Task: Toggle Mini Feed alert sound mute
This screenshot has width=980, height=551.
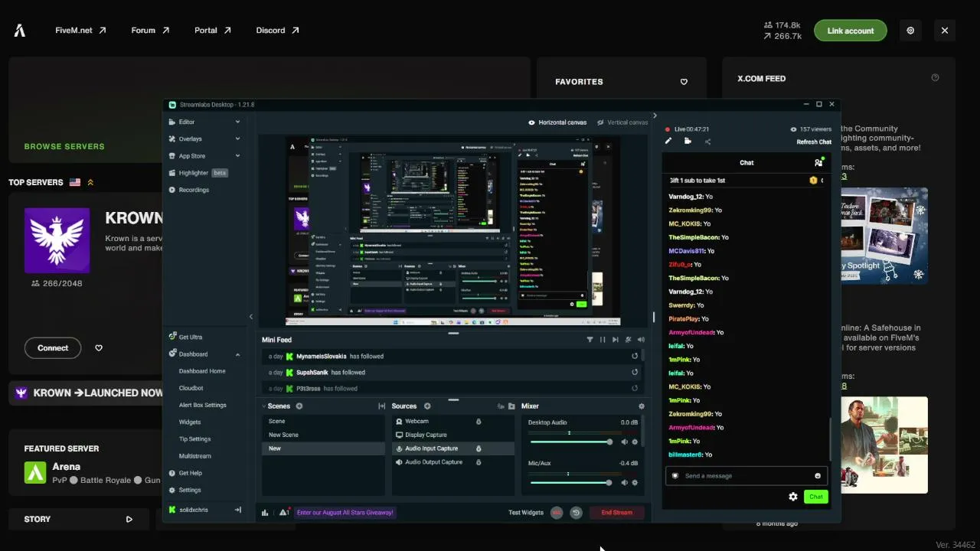Action: pos(642,340)
